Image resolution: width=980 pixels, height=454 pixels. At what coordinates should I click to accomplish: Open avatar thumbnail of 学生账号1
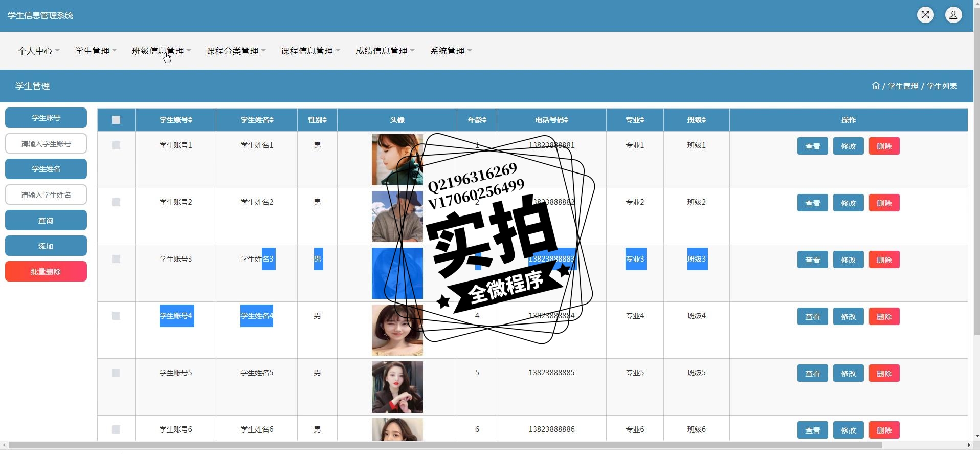(x=397, y=160)
